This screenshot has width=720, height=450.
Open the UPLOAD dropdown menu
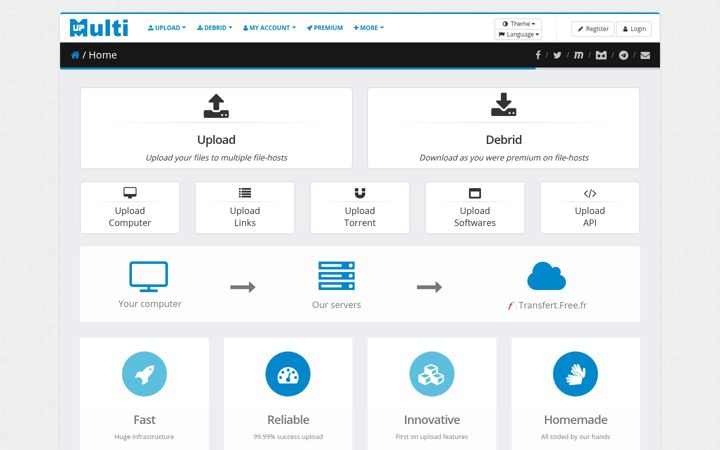click(x=167, y=28)
